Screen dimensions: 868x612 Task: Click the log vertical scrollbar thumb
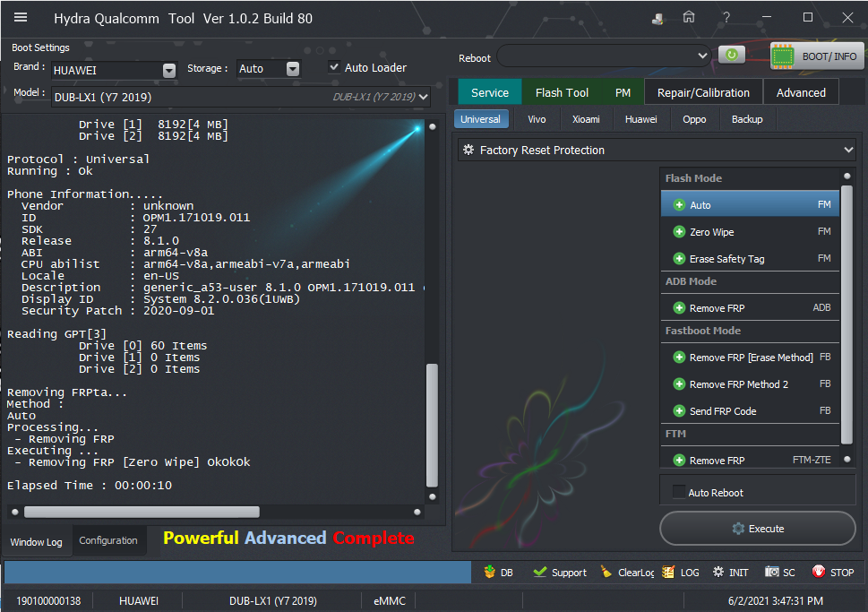[432, 425]
